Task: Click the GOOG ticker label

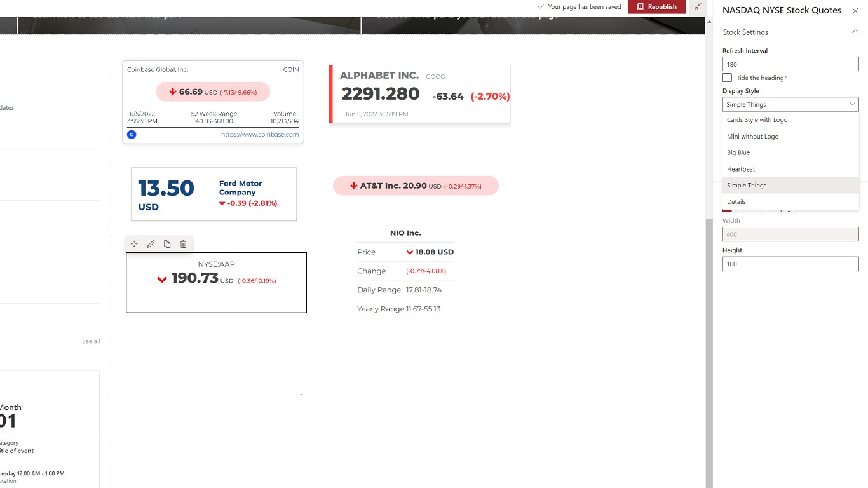Action: tap(435, 77)
